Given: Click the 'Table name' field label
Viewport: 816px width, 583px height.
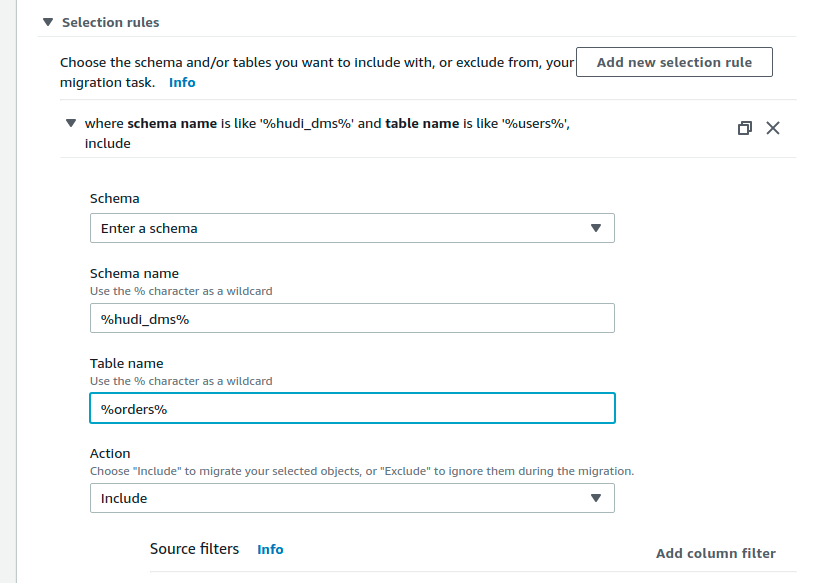Looking at the screenshot, I should (x=126, y=363).
